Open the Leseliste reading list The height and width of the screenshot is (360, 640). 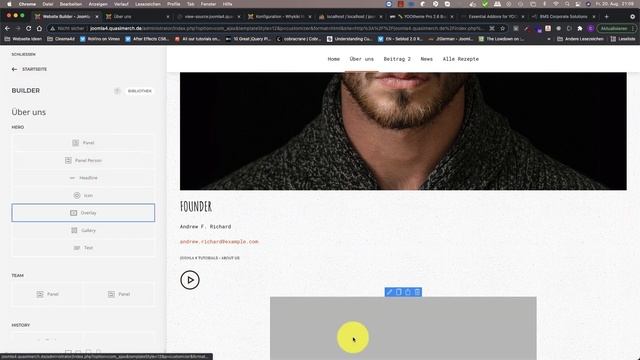coord(623,39)
